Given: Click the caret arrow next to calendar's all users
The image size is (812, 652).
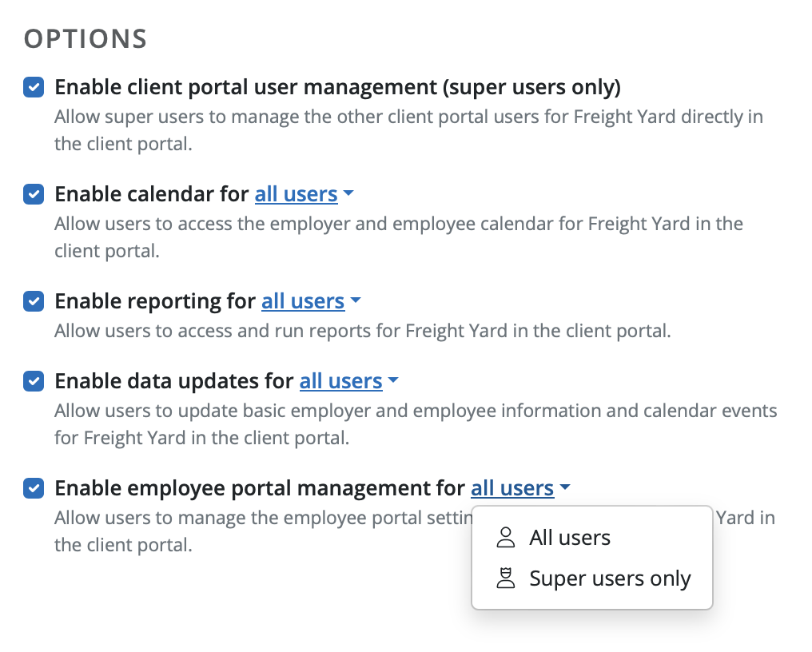Looking at the screenshot, I should 348,194.
